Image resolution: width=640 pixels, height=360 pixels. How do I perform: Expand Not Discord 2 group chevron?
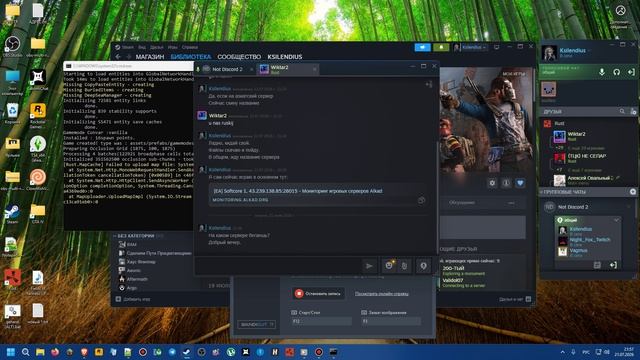[x=629, y=207]
